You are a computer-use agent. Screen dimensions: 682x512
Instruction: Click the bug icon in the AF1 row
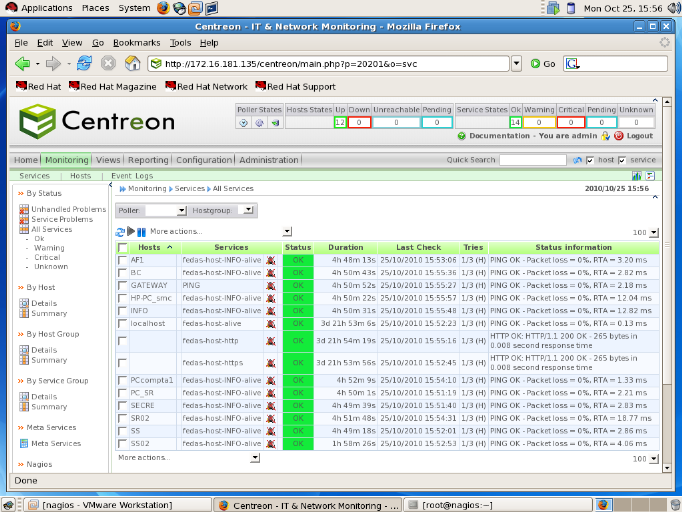[x=270, y=259]
